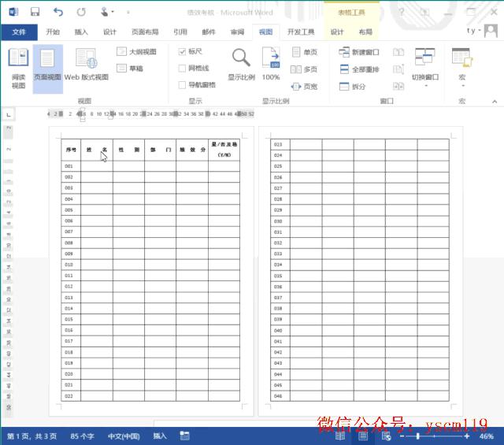This screenshot has width=504, height=445.
Task: Click the 绩效分 header cell
Action: 192,150
